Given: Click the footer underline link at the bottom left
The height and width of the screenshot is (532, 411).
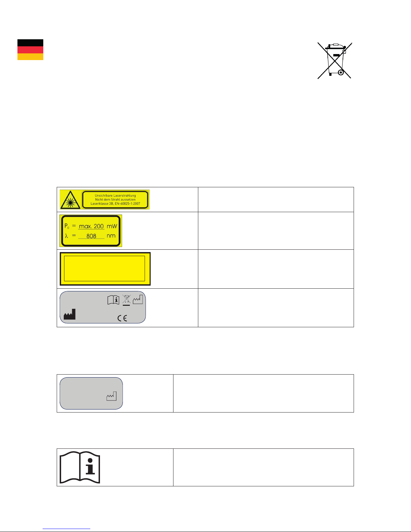Looking at the screenshot, I should tap(66, 529).
